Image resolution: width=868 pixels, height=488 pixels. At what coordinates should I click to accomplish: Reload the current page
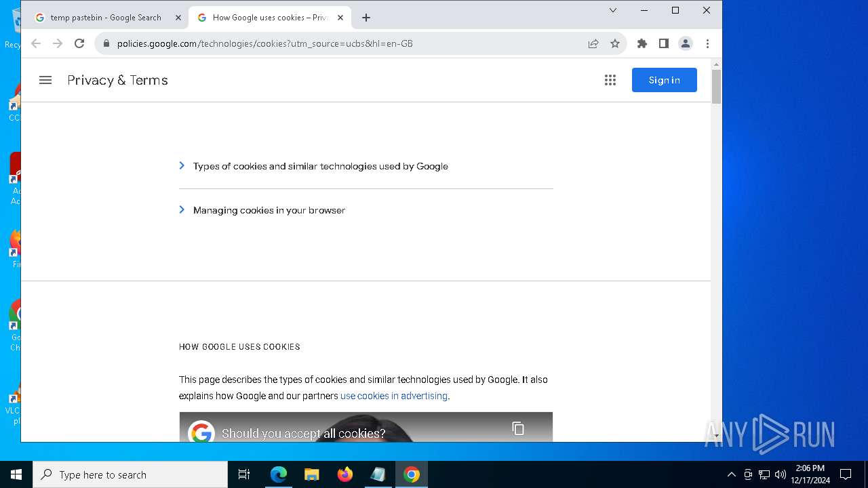(79, 43)
